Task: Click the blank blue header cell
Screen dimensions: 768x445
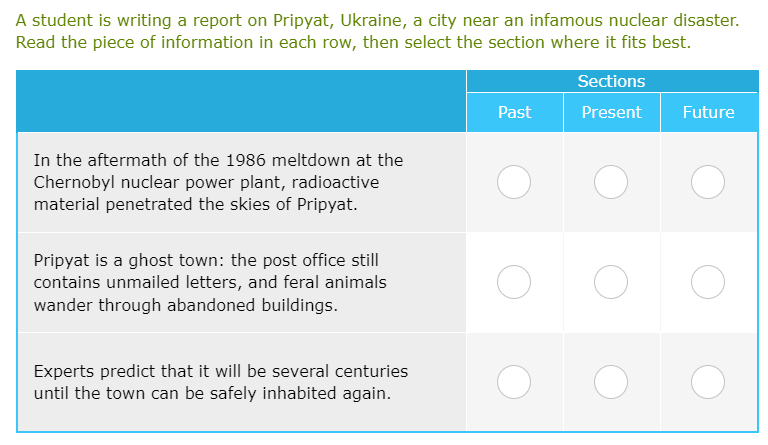Action: 241,100
